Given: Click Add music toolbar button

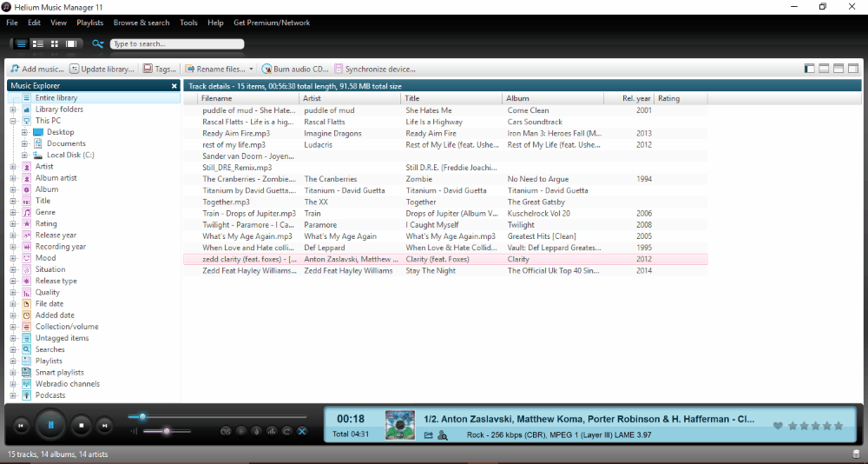Looking at the screenshot, I should coord(37,70).
